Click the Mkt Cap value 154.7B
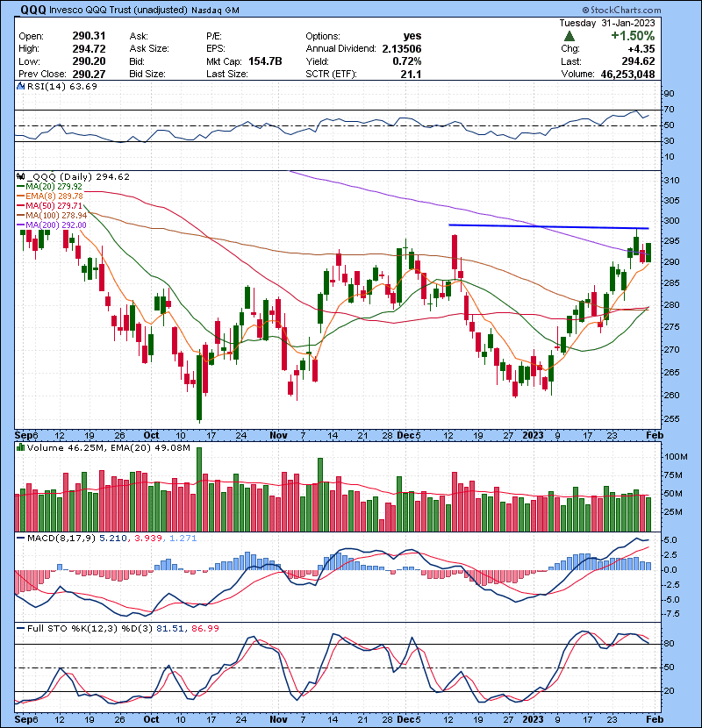702x728 pixels. tap(265, 61)
